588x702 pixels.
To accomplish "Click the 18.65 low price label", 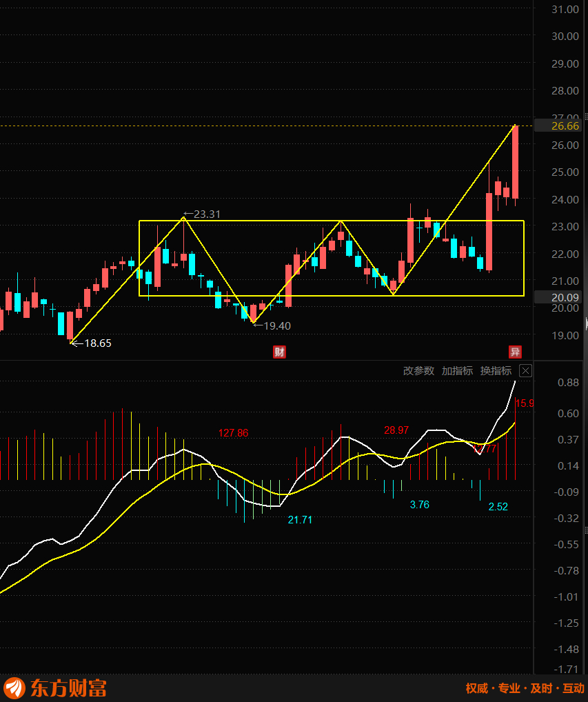I will tap(92, 343).
